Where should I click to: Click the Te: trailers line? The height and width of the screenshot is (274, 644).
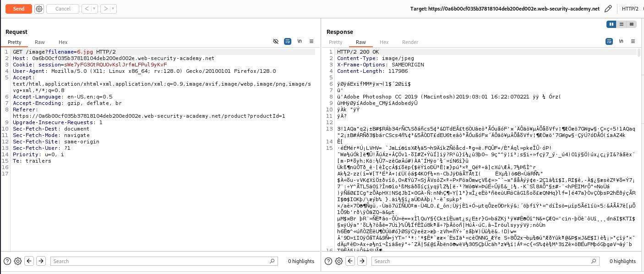click(x=32, y=161)
